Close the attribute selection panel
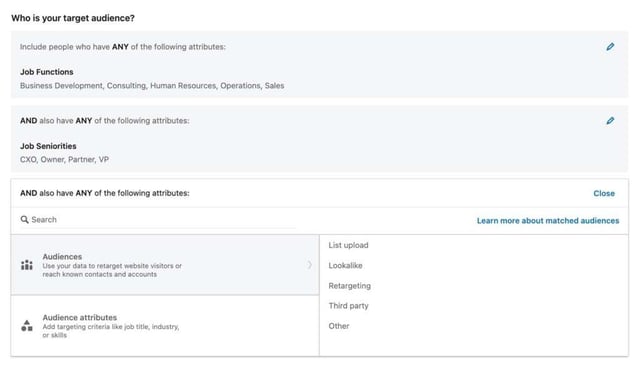Screen dimensions: 640x366 point(604,193)
